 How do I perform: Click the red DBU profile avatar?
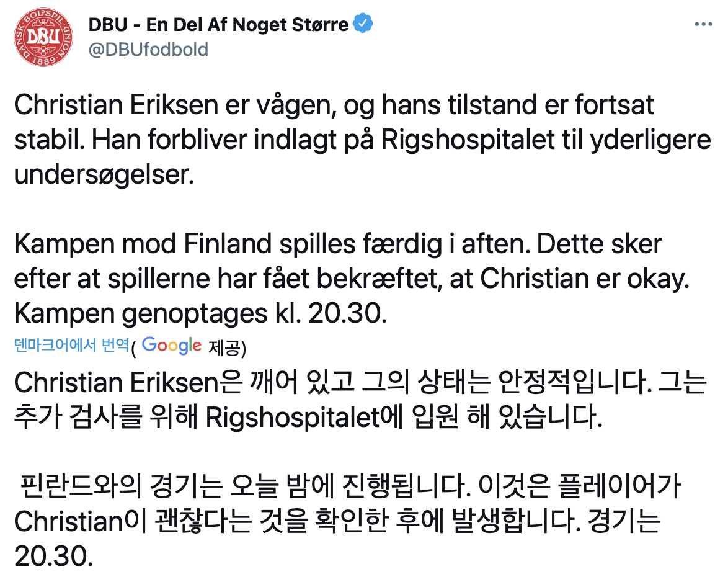[x=43, y=37]
